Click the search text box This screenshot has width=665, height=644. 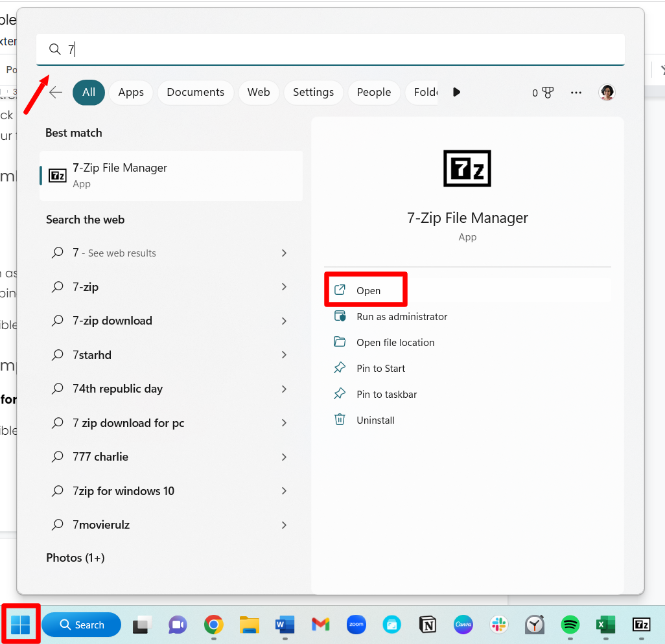[x=331, y=49]
